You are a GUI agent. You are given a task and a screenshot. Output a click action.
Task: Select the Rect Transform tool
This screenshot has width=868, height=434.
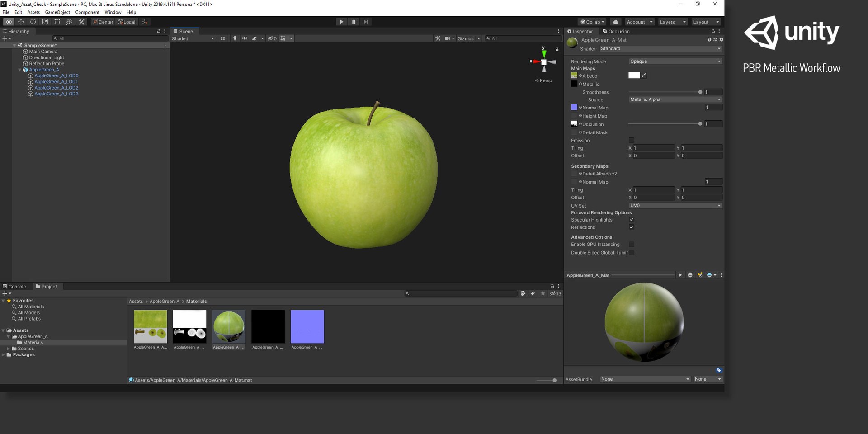point(57,22)
